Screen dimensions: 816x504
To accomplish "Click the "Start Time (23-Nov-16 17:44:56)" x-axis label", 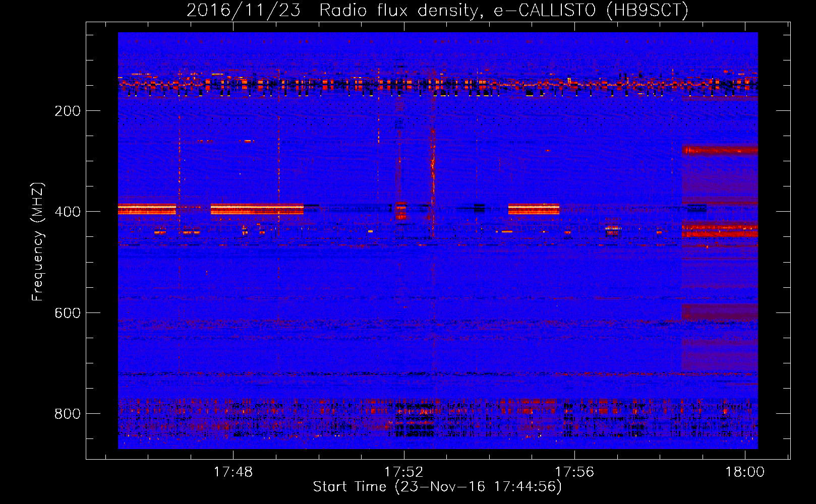I will 437,487.
